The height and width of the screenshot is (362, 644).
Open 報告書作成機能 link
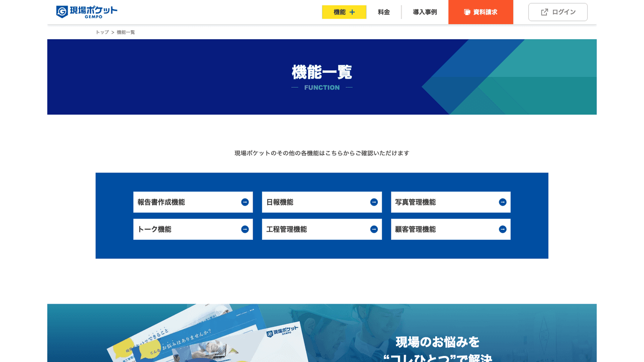193,202
